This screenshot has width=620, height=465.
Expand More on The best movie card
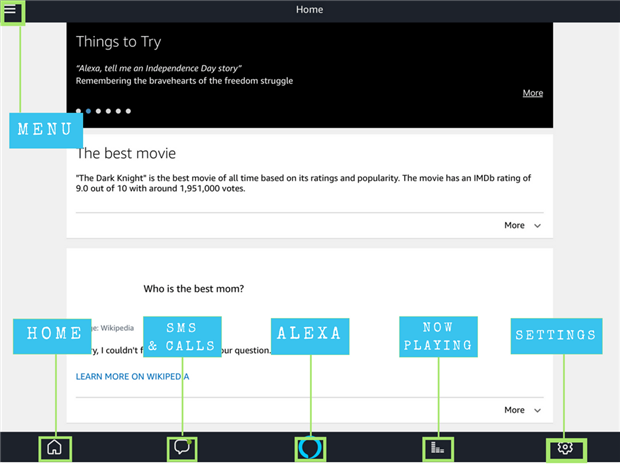coord(522,226)
